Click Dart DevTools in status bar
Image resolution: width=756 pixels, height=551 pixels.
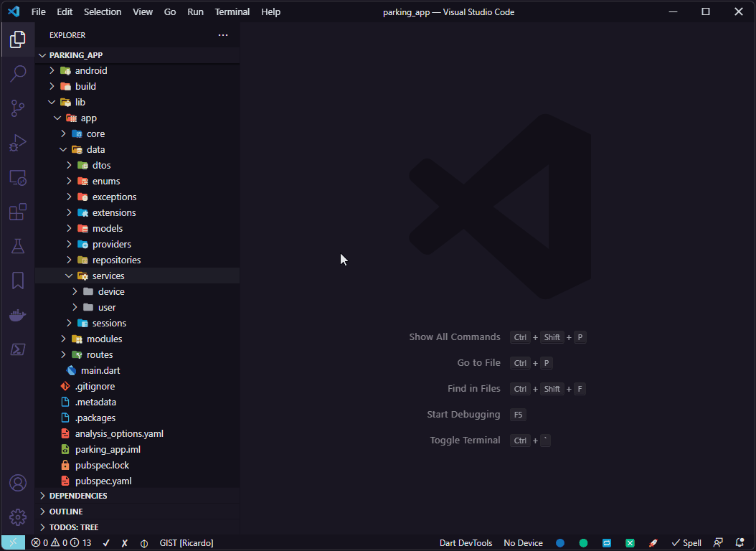(466, 543)
